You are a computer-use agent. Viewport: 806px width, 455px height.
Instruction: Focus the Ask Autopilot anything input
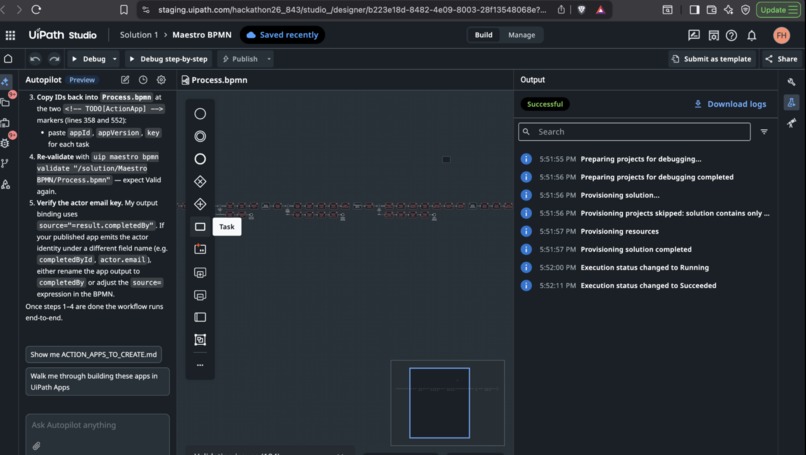98,425
